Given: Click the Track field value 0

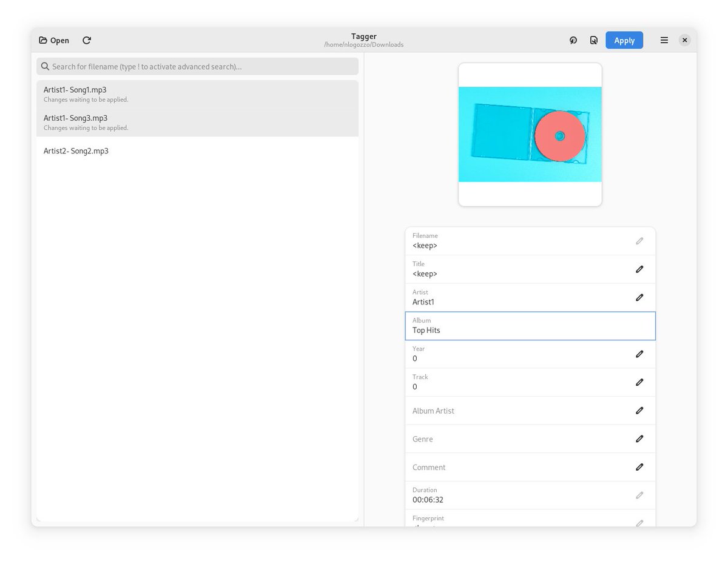Looking at the screenshot, I should click(x=530, y=383).
